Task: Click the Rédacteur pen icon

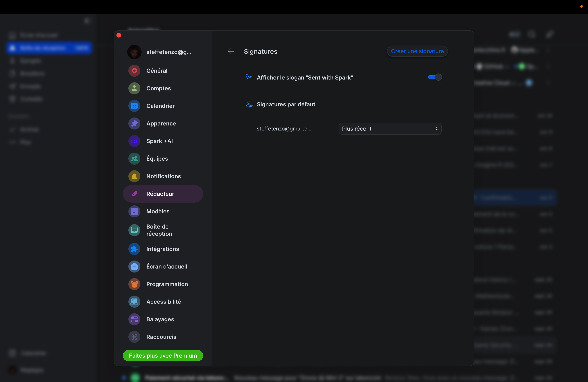Action: (134, 194)
